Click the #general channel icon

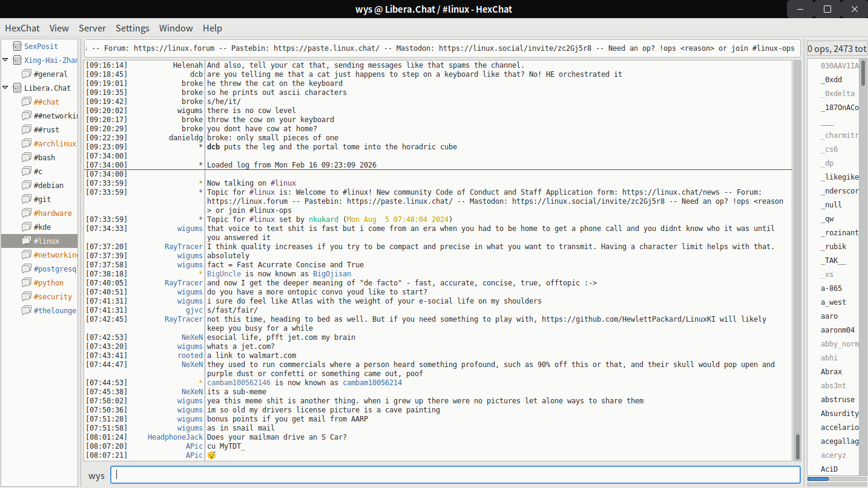[x=27, y=74]
